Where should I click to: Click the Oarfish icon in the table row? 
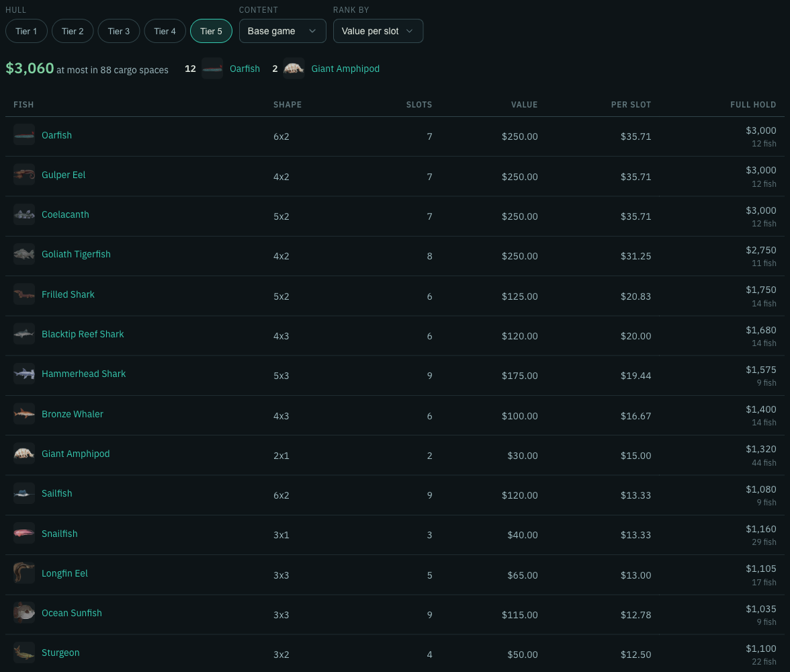[24, 134]
